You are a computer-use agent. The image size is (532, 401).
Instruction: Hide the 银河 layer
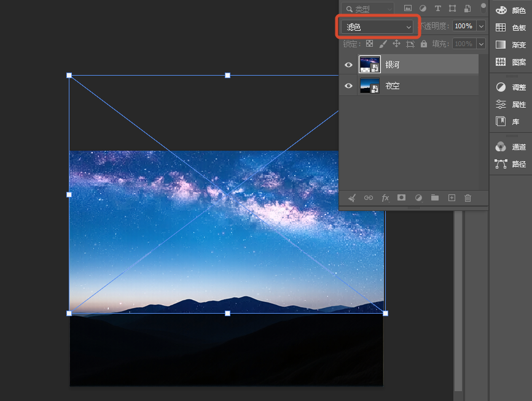pos(348,65)
